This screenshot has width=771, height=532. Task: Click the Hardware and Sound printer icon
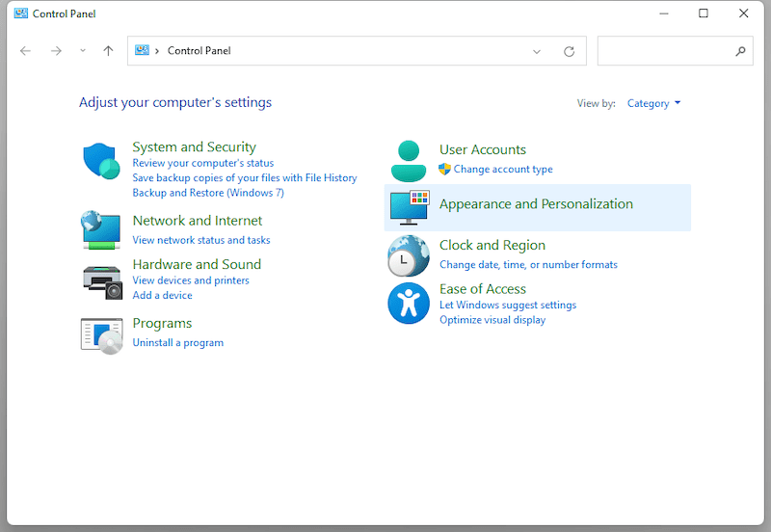click(101, 279)
